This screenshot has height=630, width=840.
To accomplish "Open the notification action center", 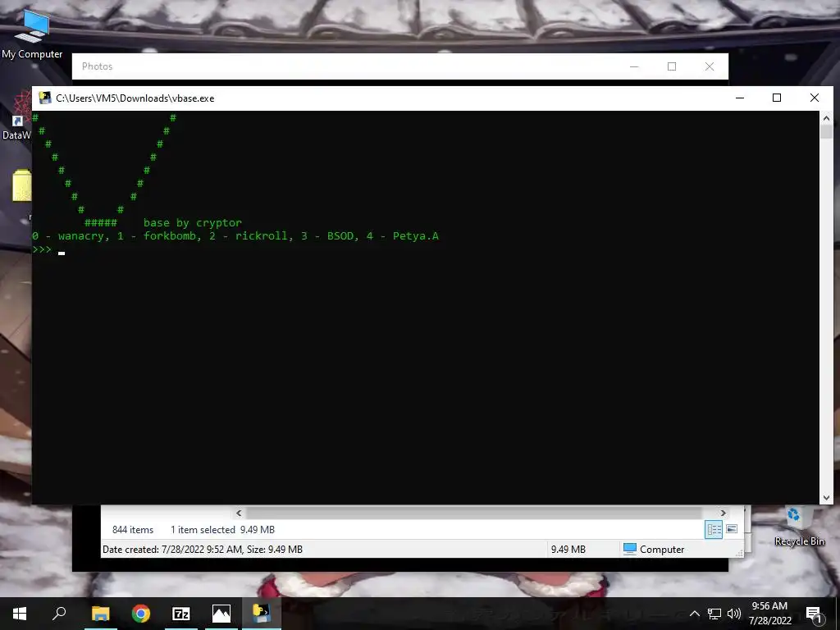I will pyautogui.click(x=814, y=614).
